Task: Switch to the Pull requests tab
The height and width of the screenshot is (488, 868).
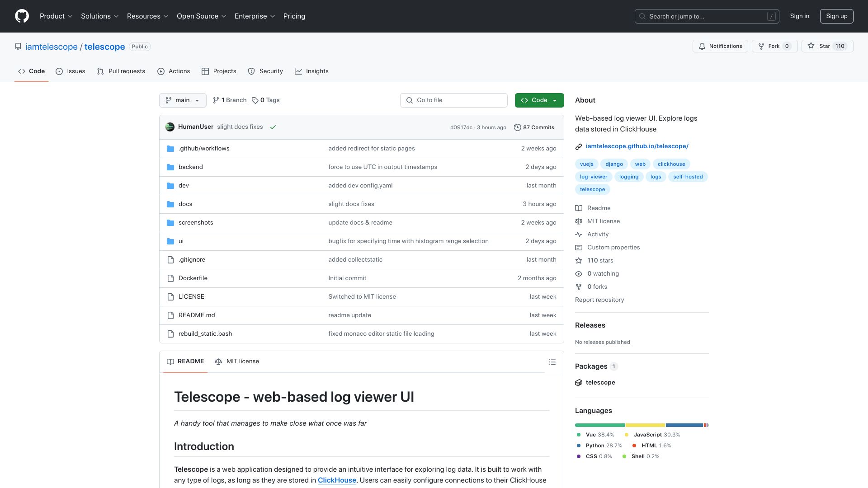Action: point(121,71)
